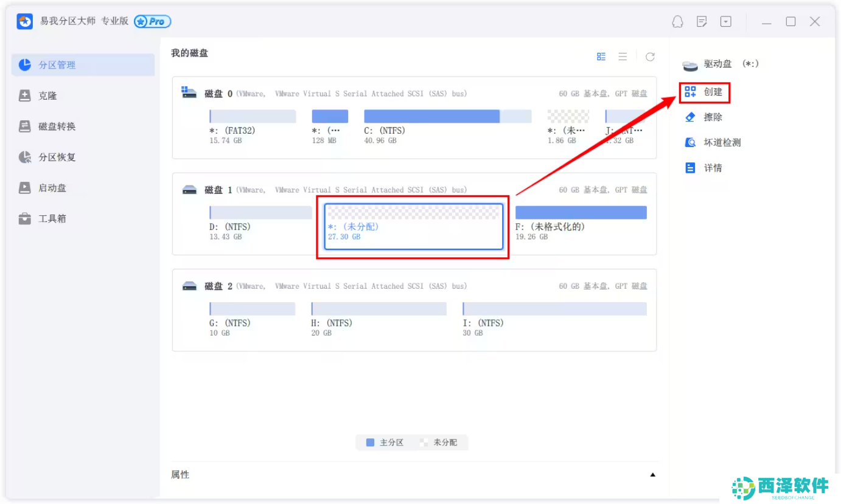Click the 未分配 legend checkered swatch

(424, 443)
